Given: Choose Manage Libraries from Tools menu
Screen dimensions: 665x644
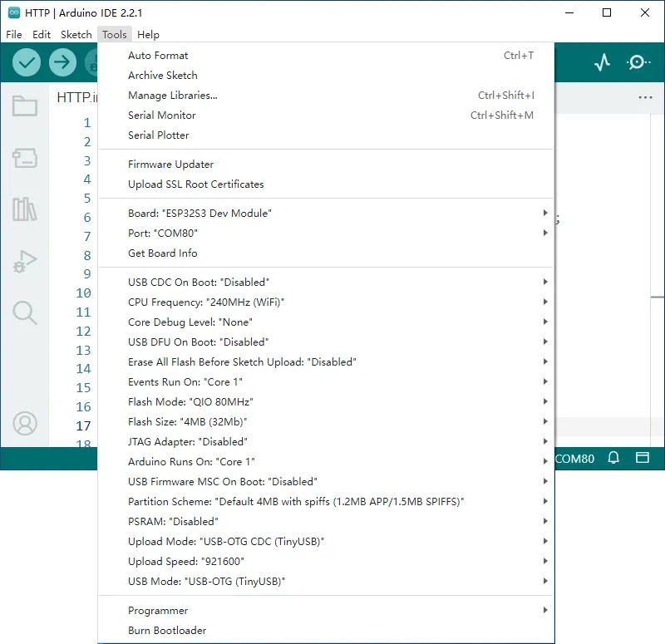Looking at the screenshot, I should [x=173, y=96].
